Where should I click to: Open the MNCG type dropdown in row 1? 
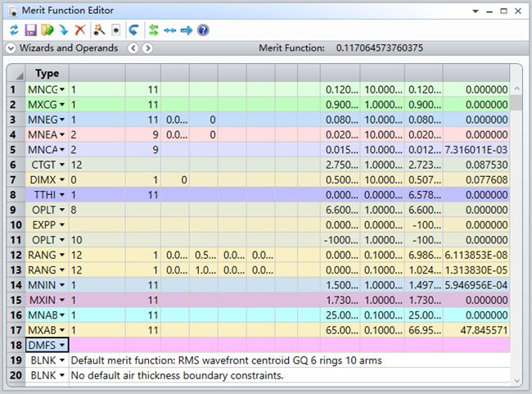pyautogui.click(x=61, y=88)
